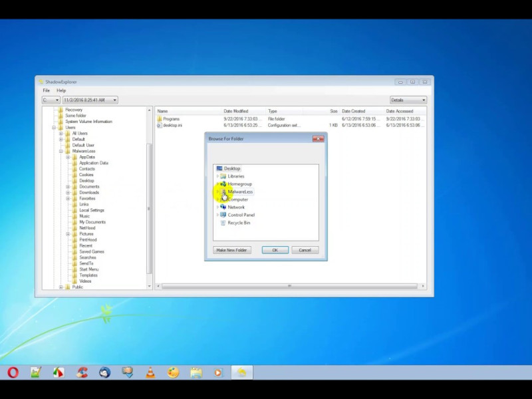Screen dimensions: 532x399
Task: Expand the Public tree node
Action: (x=61, y=287)
